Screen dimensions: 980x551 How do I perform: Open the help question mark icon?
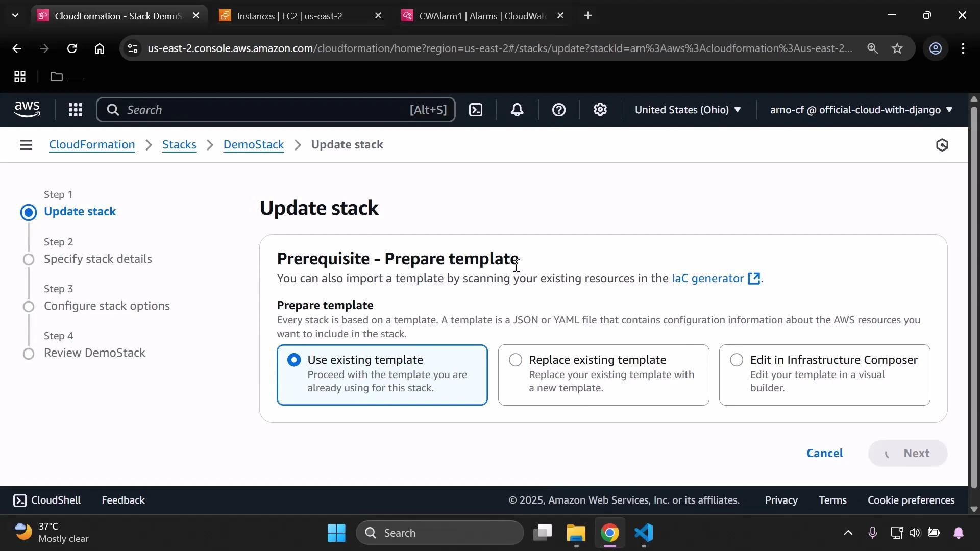[559, 109]
